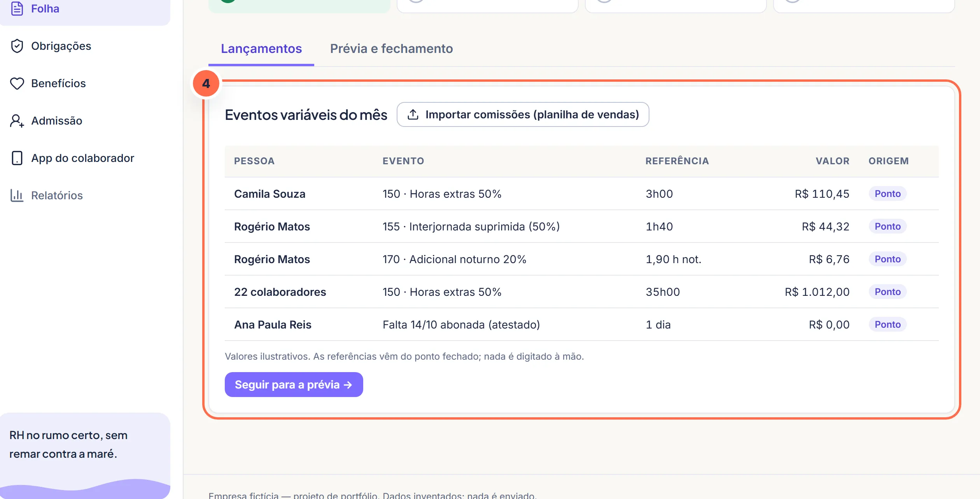Click Rogério Matos in Interjornada suprimida row

272,227
